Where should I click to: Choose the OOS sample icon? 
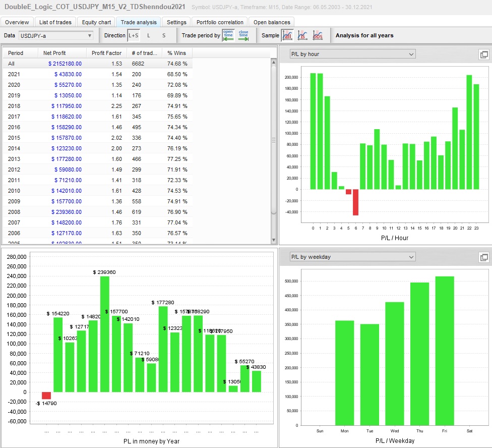click(x=318, y=35)
